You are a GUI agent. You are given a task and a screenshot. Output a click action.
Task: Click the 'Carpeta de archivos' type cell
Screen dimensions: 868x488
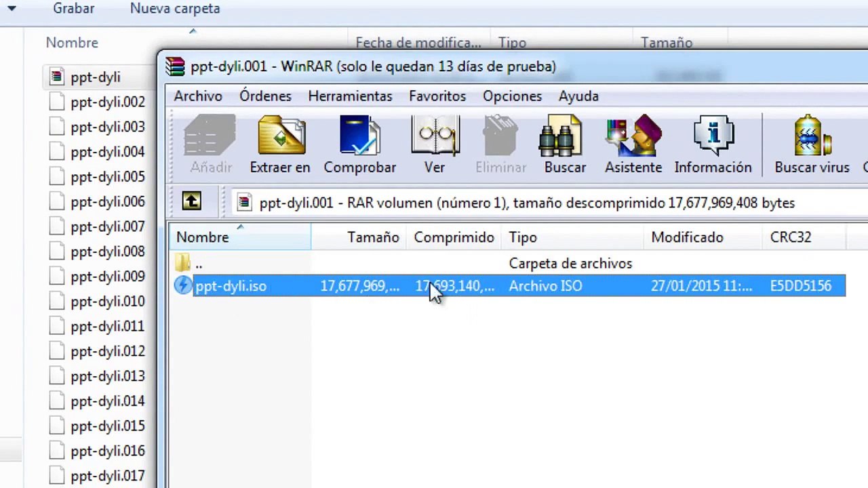click(570, 264)
